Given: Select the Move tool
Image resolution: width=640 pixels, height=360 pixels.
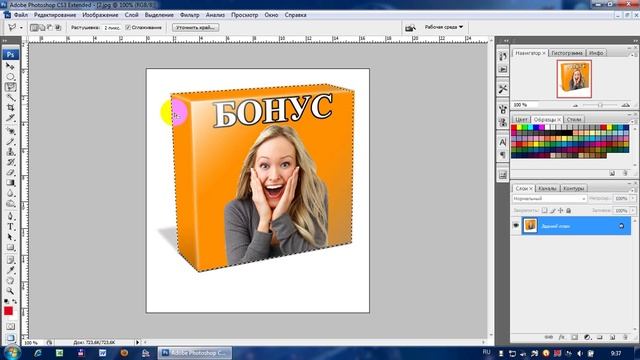Looking at the screenshot, I should 10,66.
